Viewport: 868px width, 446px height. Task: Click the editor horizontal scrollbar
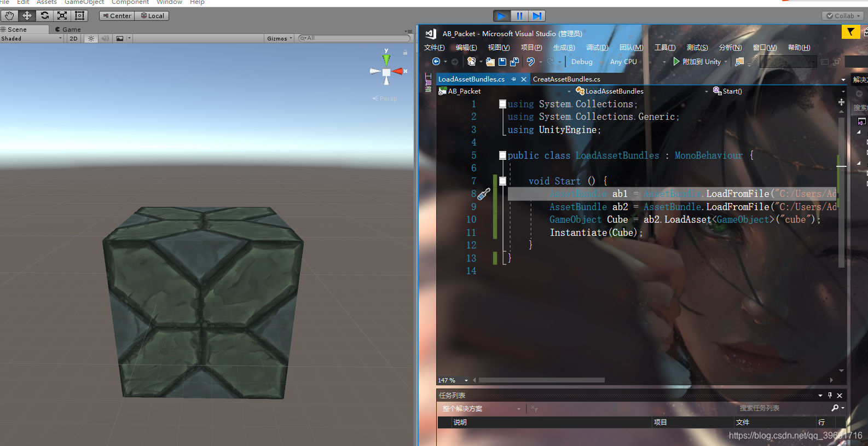[542, 380]
